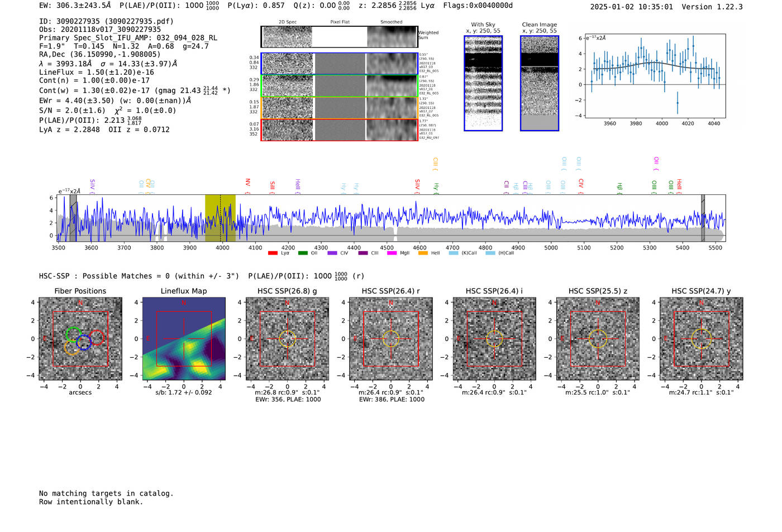Click the 'm:24.7 rc:1.1" s:0.1"' caption
This screenshot has height=532, width=782.
point(702,392)
